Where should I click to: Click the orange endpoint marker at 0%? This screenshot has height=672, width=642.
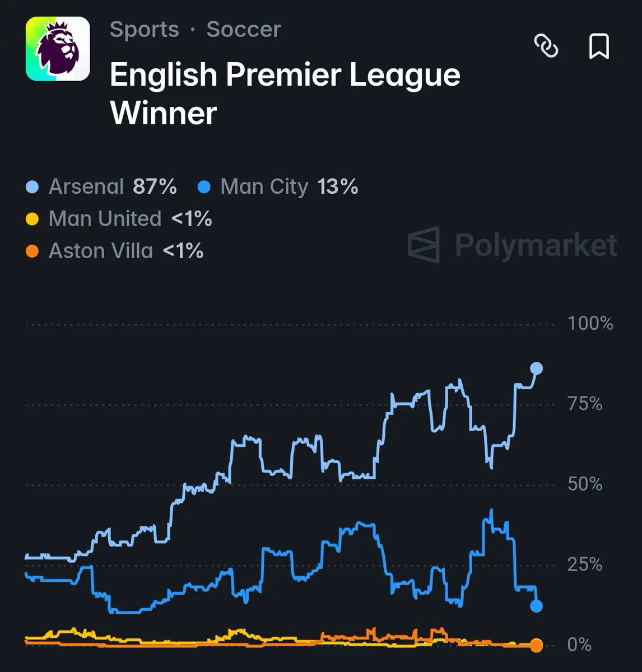coord(536,645)
